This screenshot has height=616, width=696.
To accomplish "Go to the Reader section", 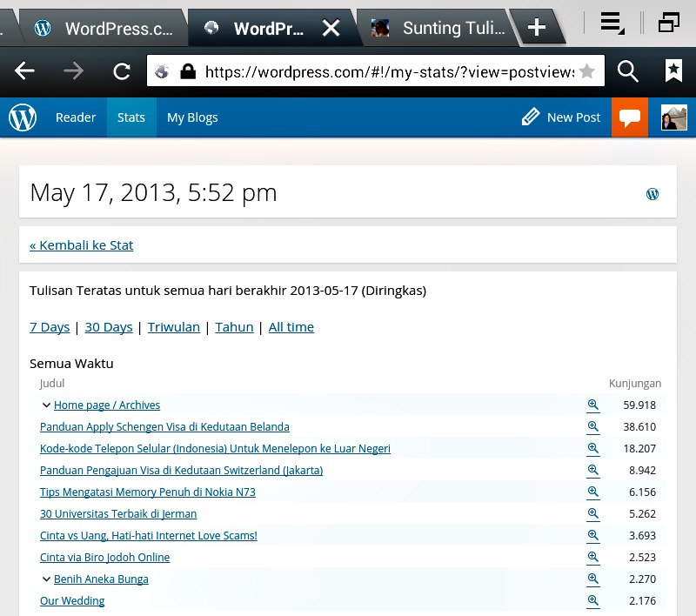I will click(x=76, y=117).
